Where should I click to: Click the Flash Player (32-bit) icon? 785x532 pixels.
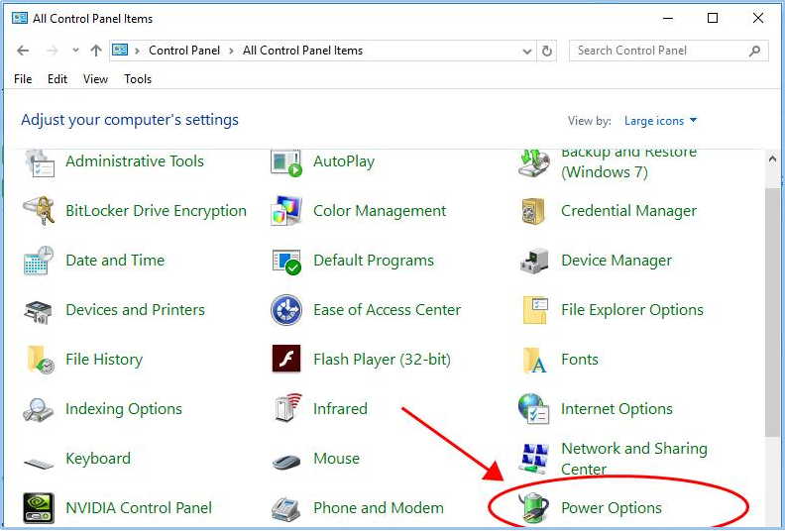(286, 359)
